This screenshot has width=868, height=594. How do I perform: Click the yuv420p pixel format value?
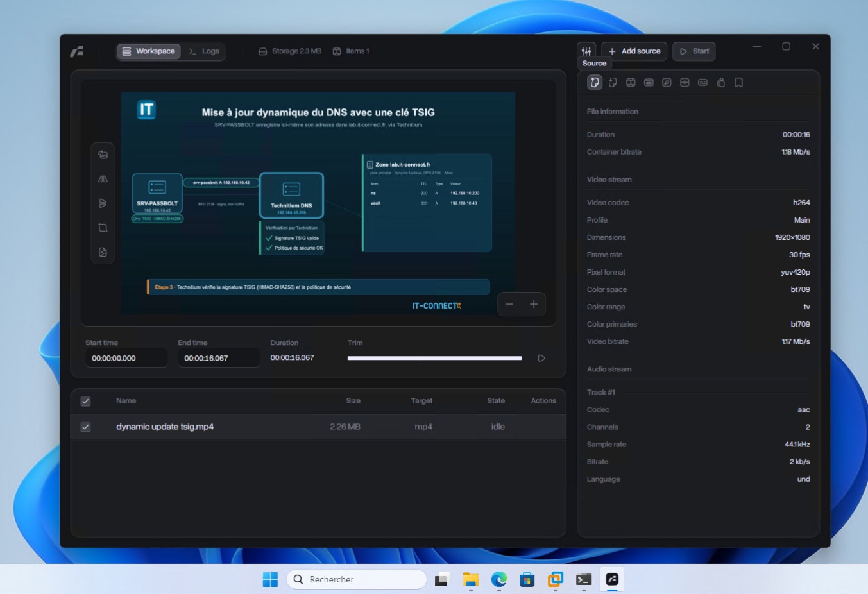click(796, 272)
